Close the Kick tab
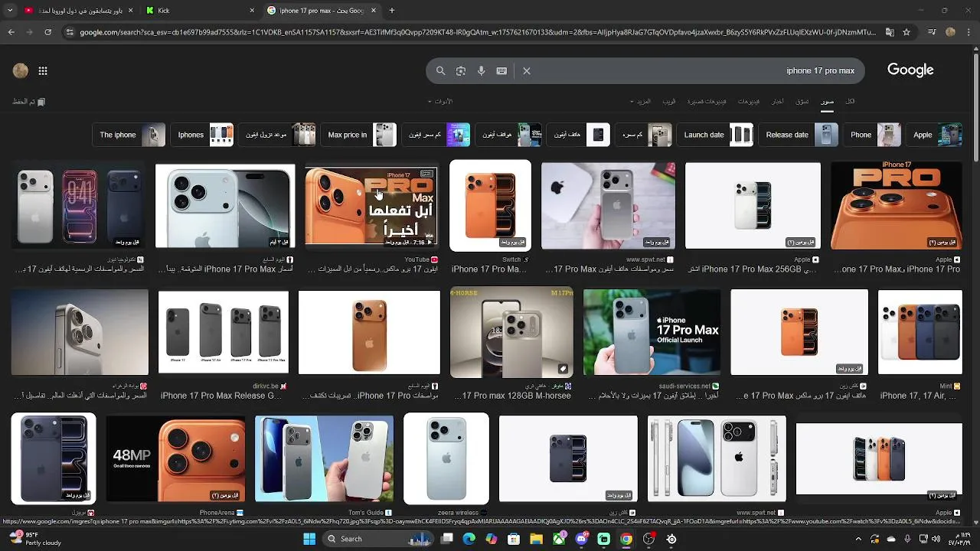The height and width of the screenshot is (551, 980). (x=252, y=10)
